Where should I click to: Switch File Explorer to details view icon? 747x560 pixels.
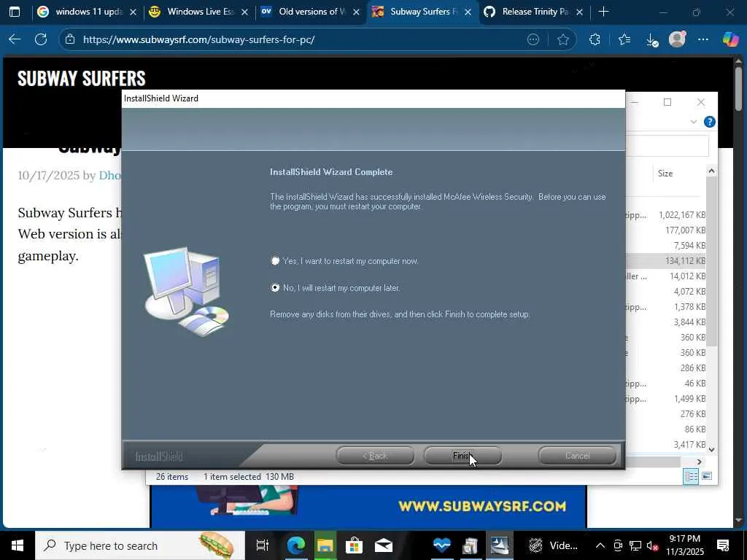coord(691,476)
